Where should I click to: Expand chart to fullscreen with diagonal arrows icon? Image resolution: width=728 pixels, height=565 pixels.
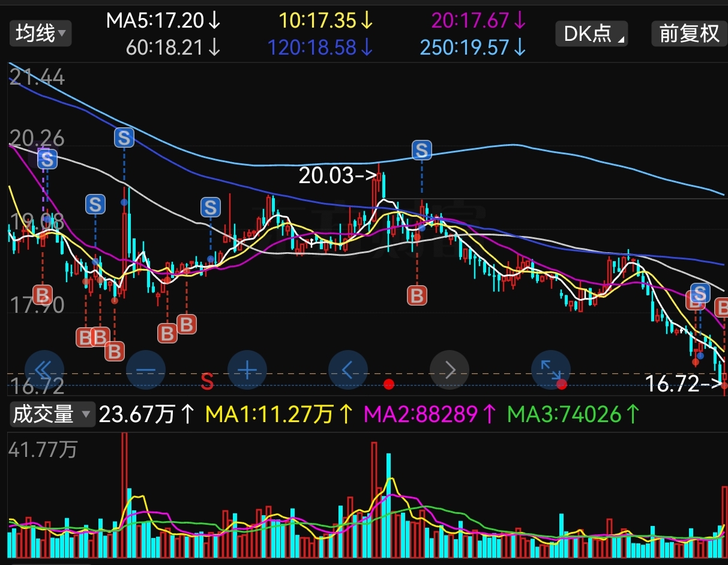tap(551, 370)
